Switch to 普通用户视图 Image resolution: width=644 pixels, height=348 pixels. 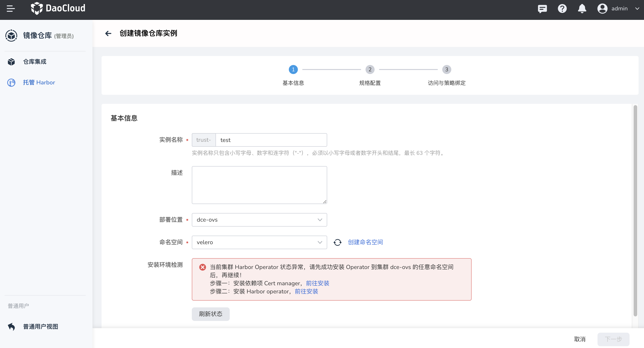point(40,327)
